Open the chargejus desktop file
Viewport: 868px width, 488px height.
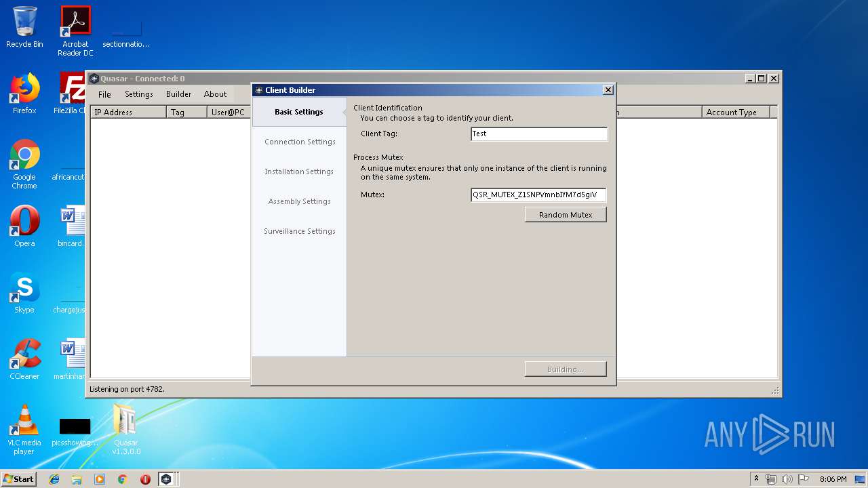68,299
